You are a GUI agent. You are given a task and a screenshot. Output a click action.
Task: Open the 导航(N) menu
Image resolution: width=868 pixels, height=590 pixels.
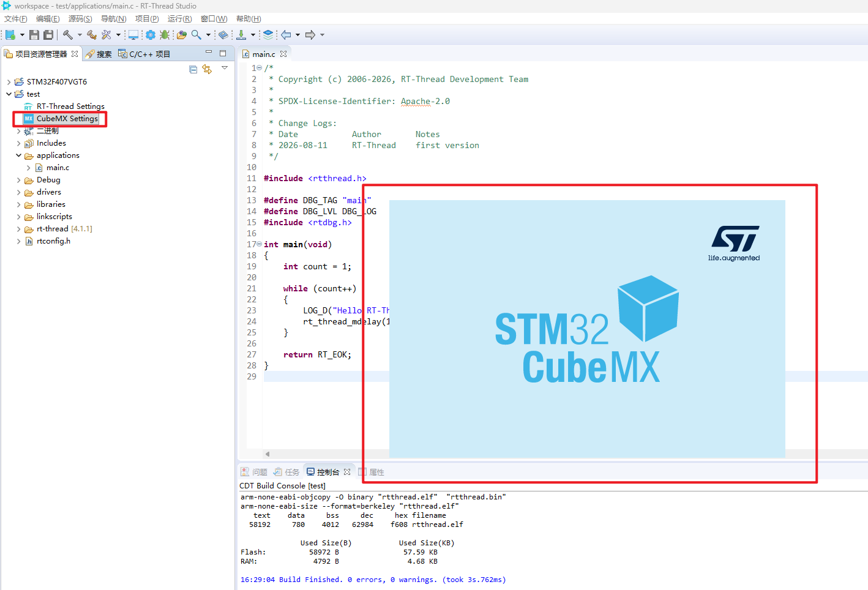click(x=113, y=19)
